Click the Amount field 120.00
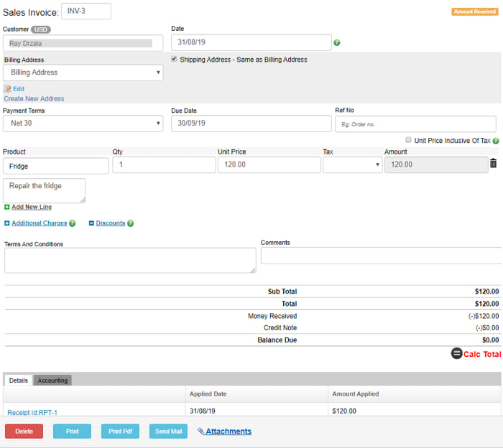Screen dimensions: 503x448 (436, 164)
